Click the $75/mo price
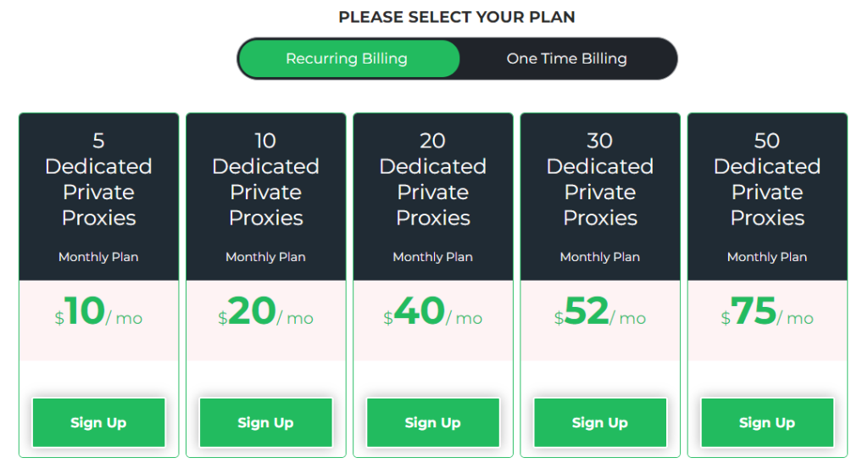 766,313
